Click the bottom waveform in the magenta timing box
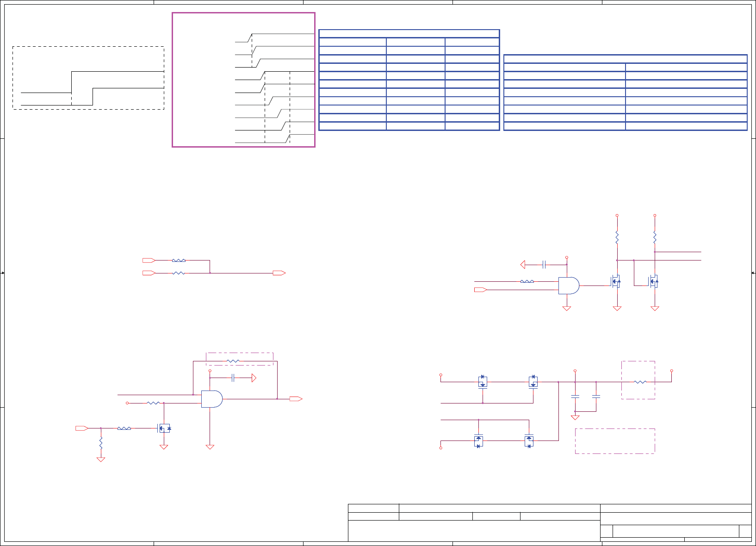 click(275, 138)
